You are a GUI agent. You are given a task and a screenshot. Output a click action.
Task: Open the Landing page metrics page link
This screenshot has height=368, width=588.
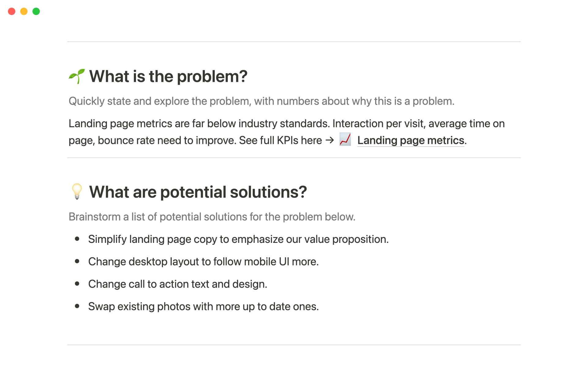click(x=410, y=140)
